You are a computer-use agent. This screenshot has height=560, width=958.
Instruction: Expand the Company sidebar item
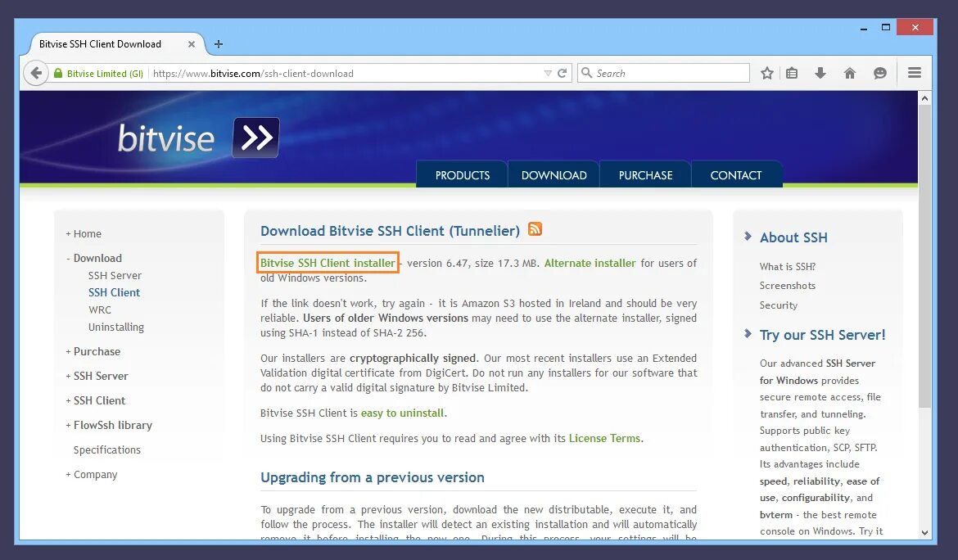click(x=92, y=475)
